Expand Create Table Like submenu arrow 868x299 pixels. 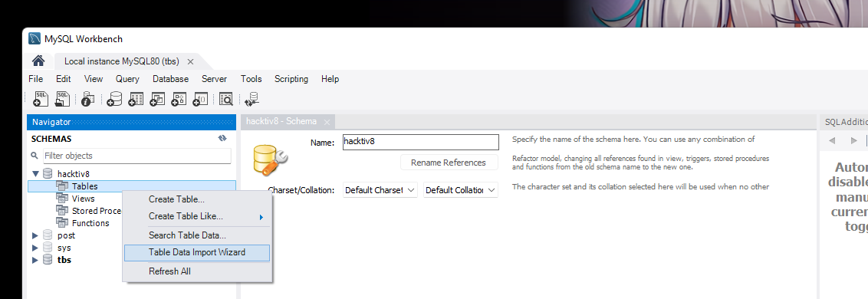[x=261, y=217]
